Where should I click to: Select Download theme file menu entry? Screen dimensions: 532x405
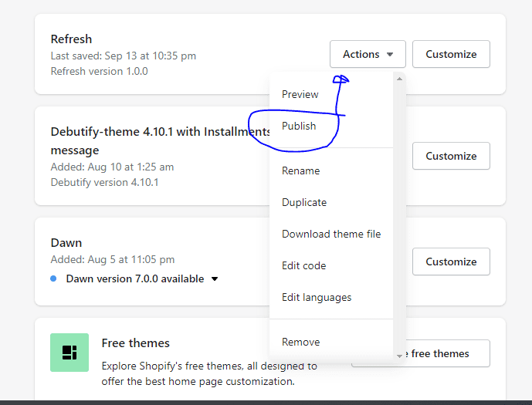click(331, 234)
